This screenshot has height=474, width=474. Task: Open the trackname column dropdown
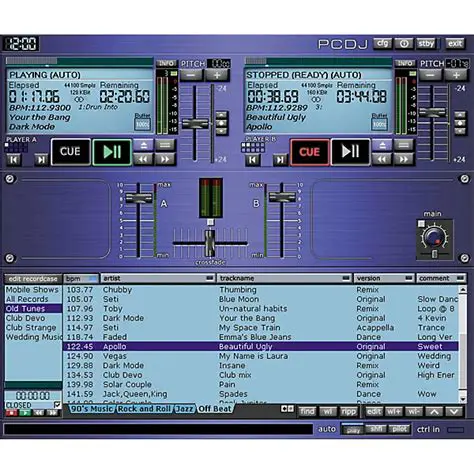347,278
